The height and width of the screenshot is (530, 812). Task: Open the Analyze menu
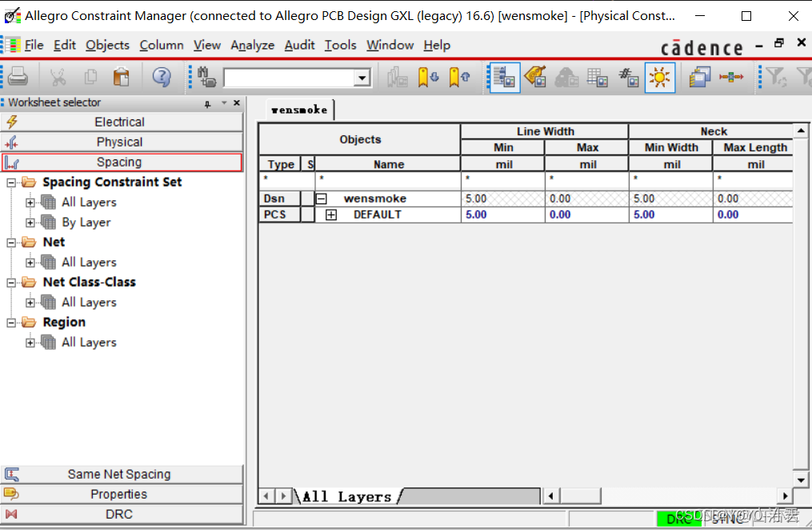(x=252, y=45)
